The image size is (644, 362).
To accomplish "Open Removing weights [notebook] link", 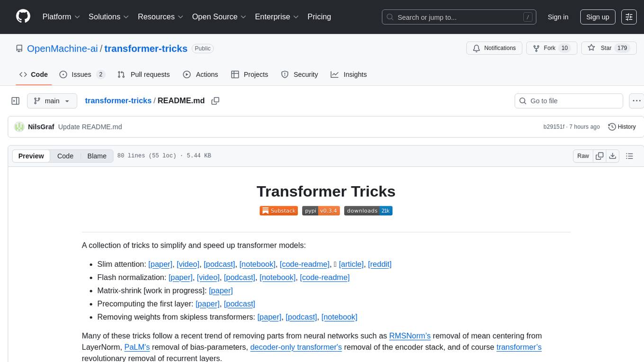I will click(x=339, y=317).
